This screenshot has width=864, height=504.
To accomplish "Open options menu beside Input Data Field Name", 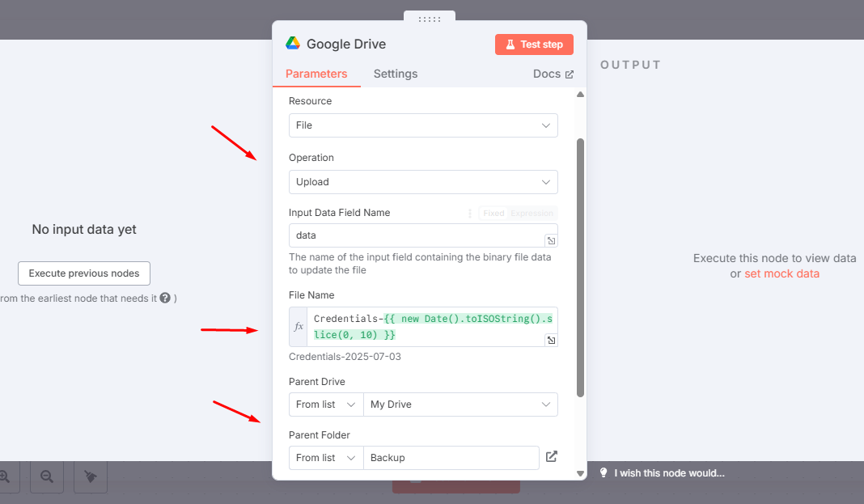I will point(470,213).
